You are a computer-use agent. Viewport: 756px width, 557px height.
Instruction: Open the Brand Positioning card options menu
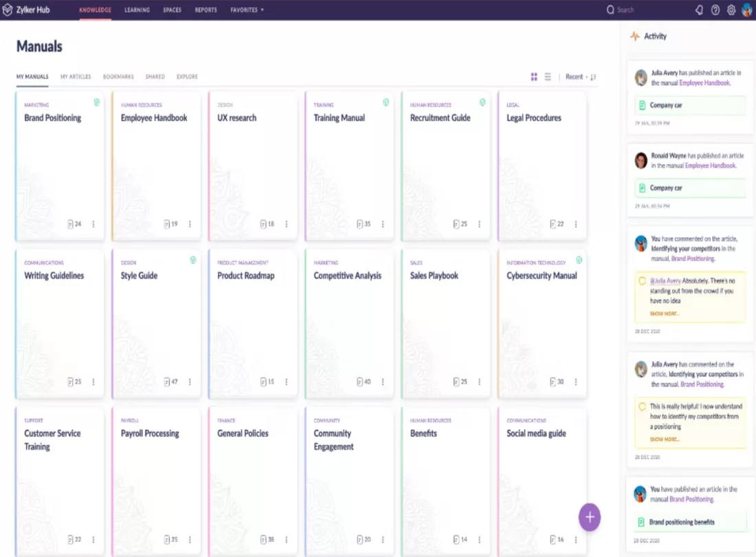click(93, 223)
